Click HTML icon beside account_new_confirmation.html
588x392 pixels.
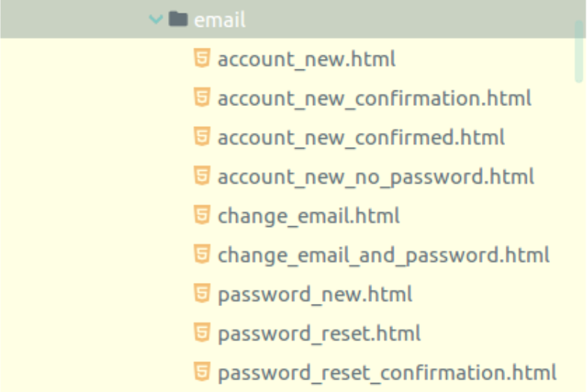click(202, 97)
